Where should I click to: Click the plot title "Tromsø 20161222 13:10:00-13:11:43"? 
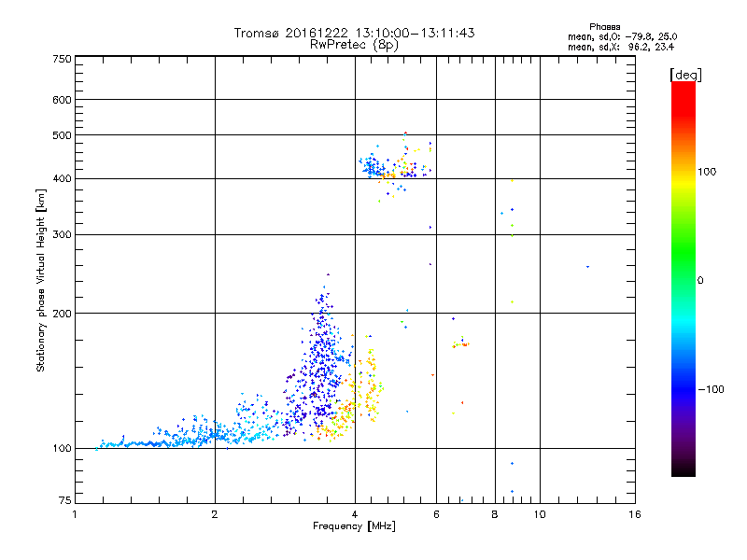pos(354,33)
